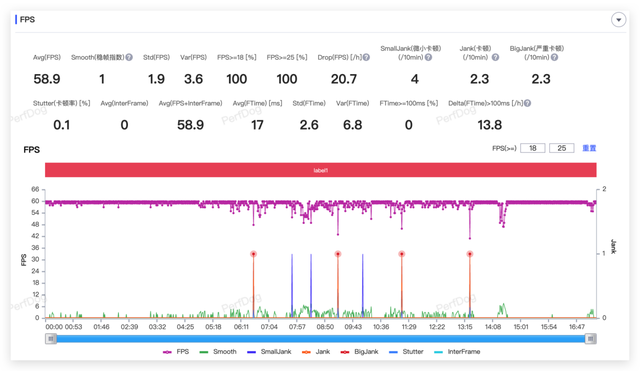Viewport: 640px width, 371px height.
Task: Click the right handle of time range slider
Action: (591, 339)
